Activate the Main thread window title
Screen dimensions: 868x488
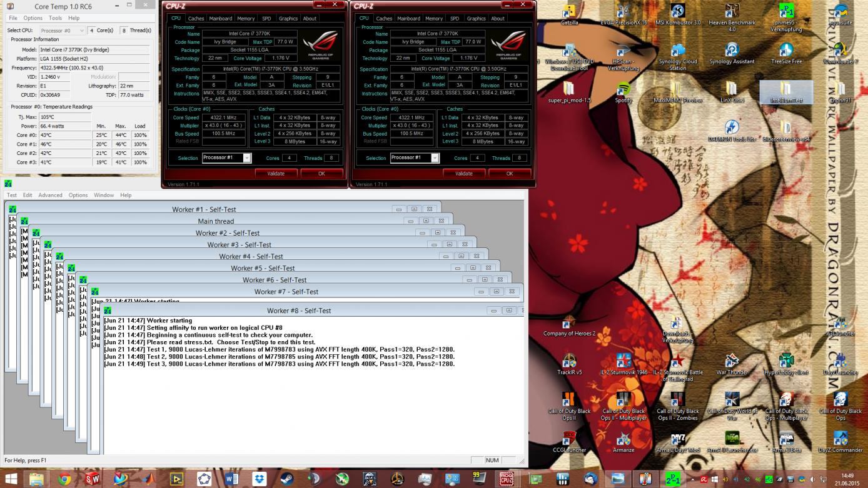point(216,221)
